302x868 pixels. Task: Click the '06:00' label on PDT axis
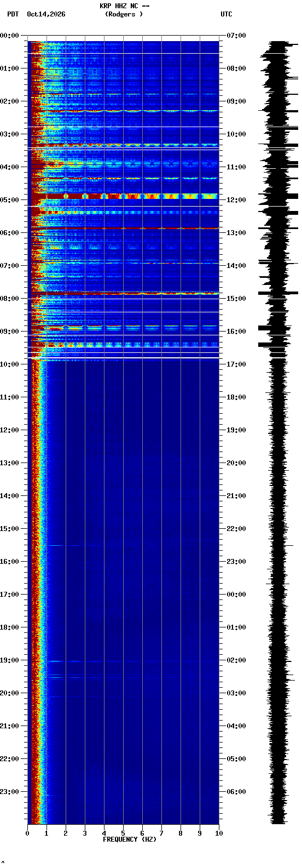pos(9,232)
